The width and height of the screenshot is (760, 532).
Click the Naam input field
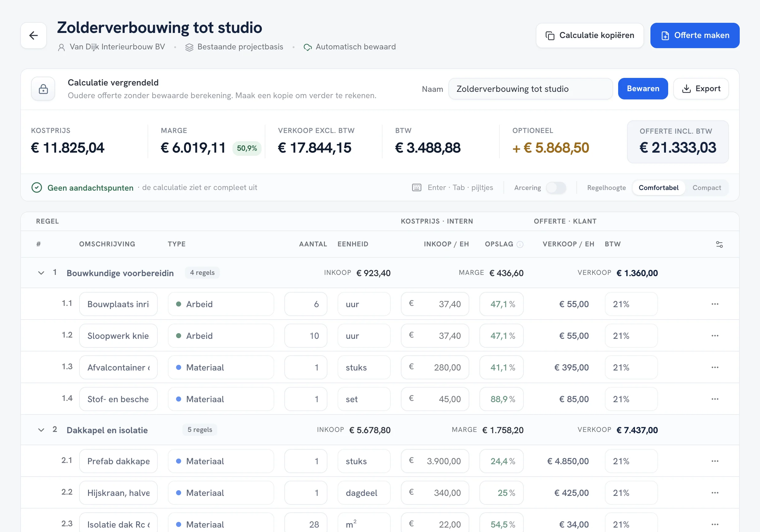(530, 89)
